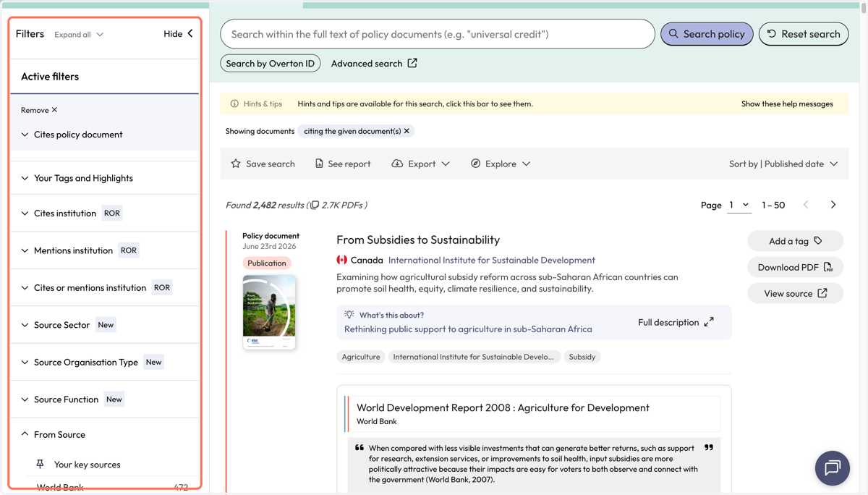The height and width of the screenshot is (495, 868).
Task: Open World Development Report 2008 citation
Action: [503, 407]
